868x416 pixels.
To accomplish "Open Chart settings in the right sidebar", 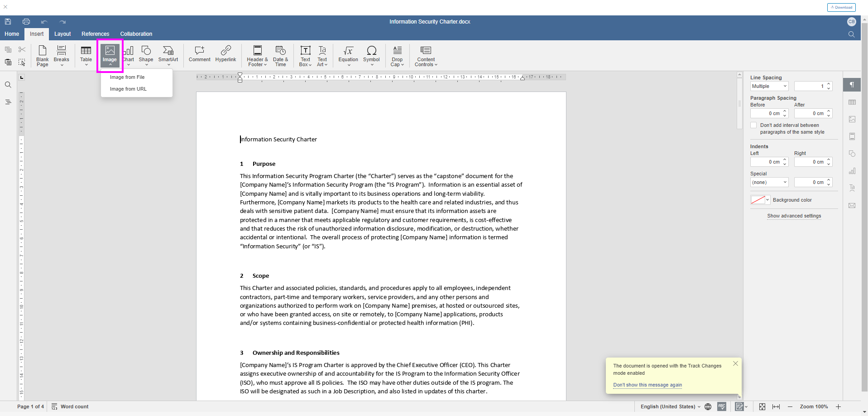I will coord(852,171).
